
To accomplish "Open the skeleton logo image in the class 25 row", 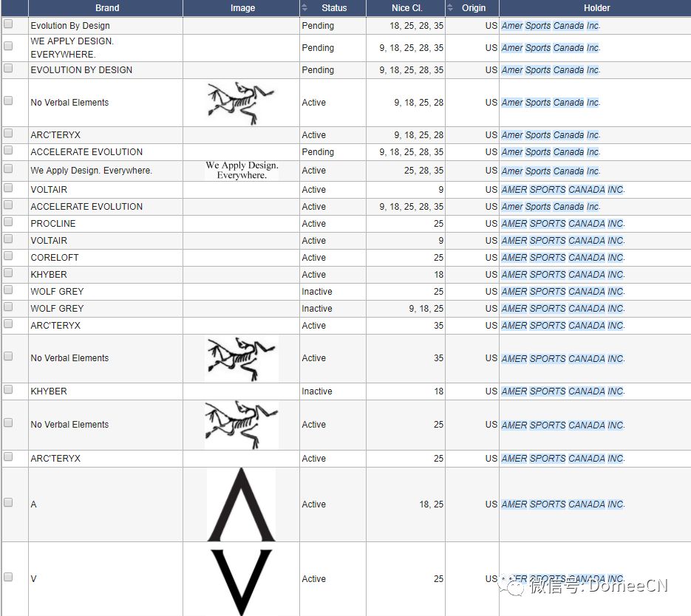I will coord(242,425).
